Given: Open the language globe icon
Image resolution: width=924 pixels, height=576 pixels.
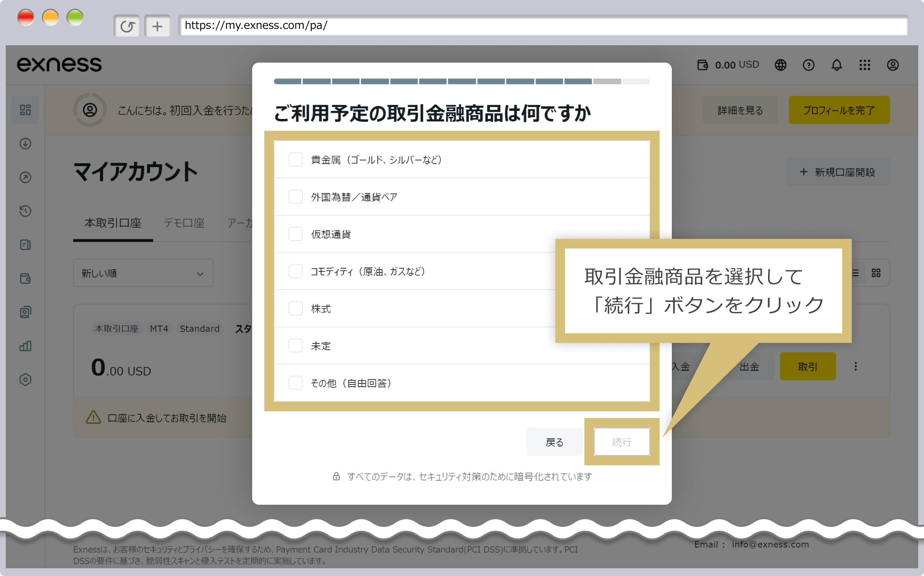Looking at the screenshot, I should (781, 65).
